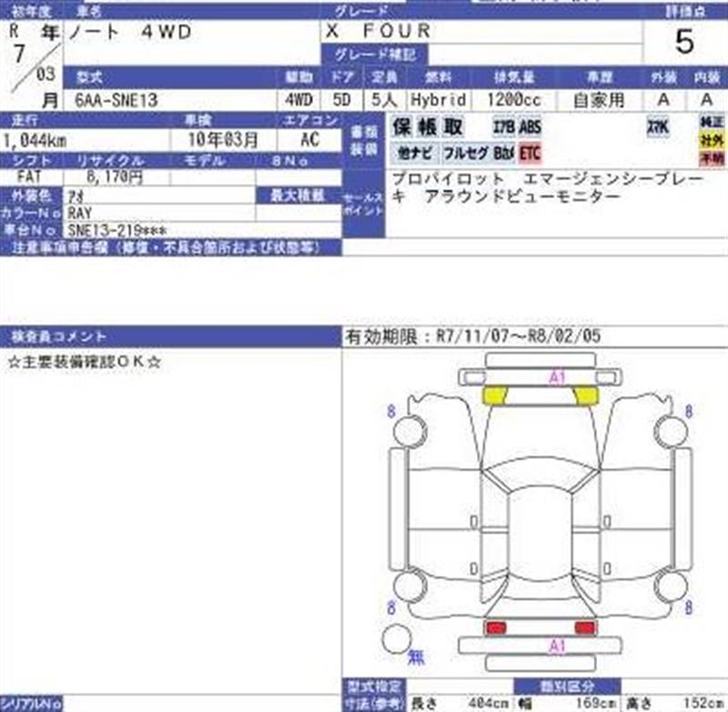Image resolution: width=728 pixels, height=712 pixels.
Task: Click the スマK smart key badge
Action: coord(658,127)
